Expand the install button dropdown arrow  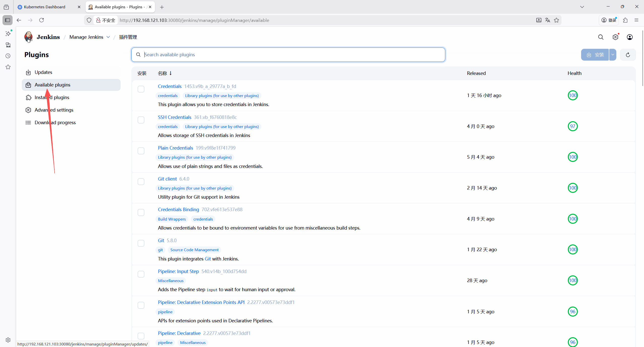pyautogui.click(x=613, y=55)
